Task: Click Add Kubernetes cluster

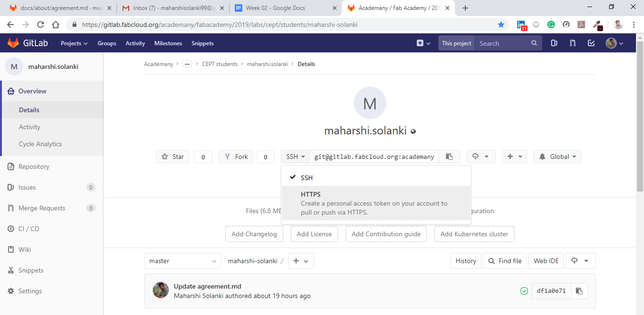Action: (x=474, y=234)
